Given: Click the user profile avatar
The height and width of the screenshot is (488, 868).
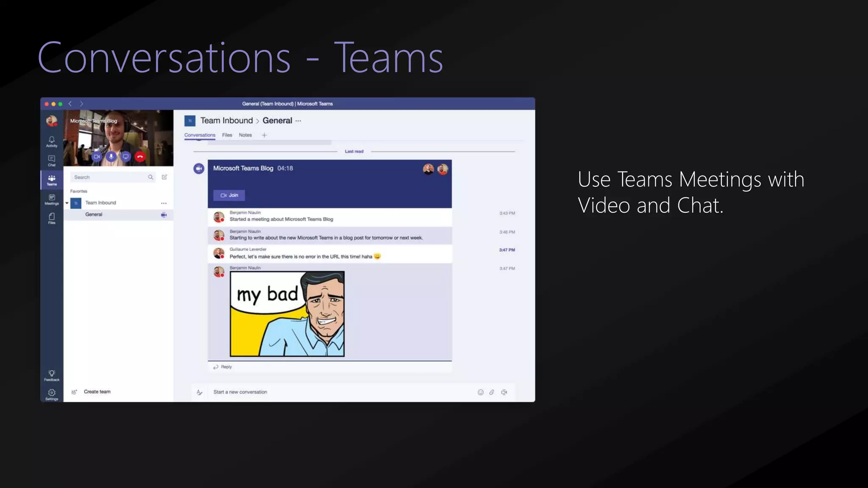Looking at the screenshot, I should (x=52, y=121).
